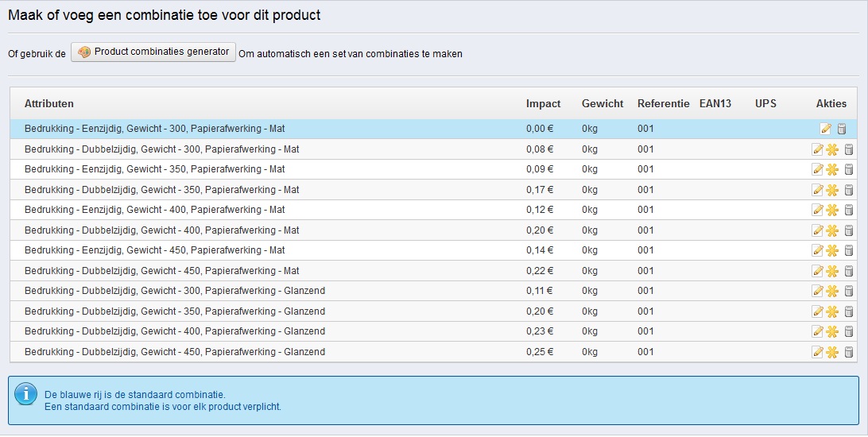Image resolution: width=868 pixels, height=437 pixels.
Task: Set Dubbelzijdig 450 Mat as default combination
Action: pos(832,271)
